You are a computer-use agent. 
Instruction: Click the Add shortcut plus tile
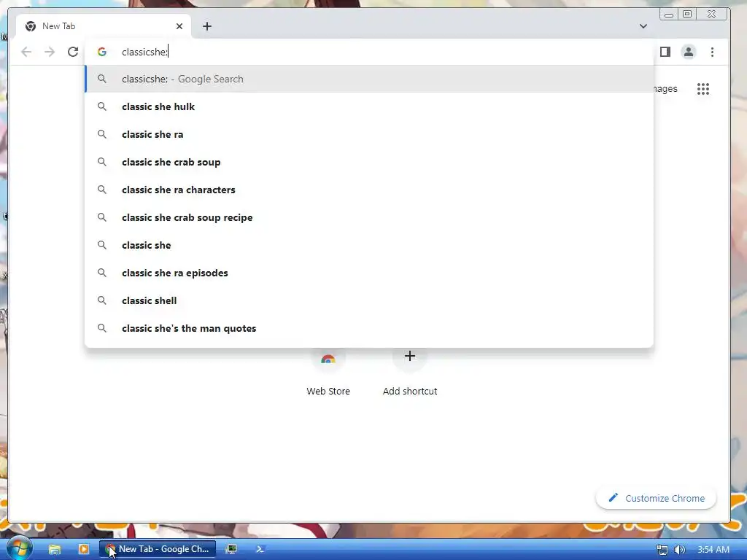pos(410,371)
